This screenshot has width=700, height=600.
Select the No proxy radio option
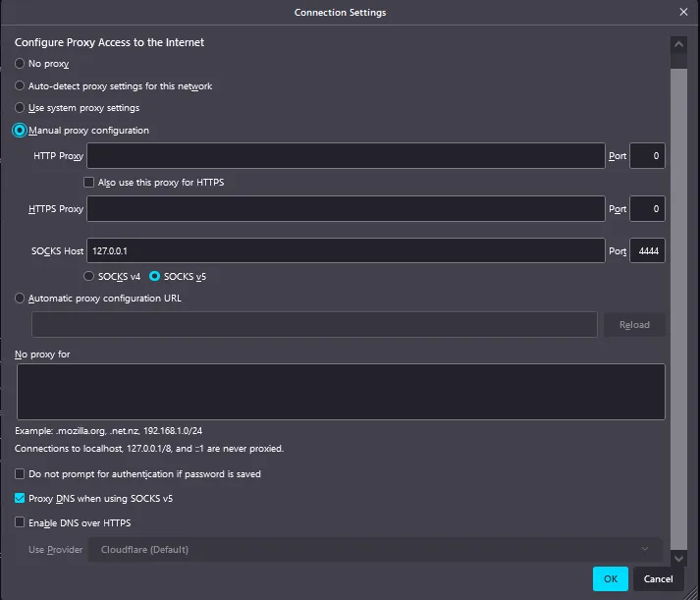[20, 64]
